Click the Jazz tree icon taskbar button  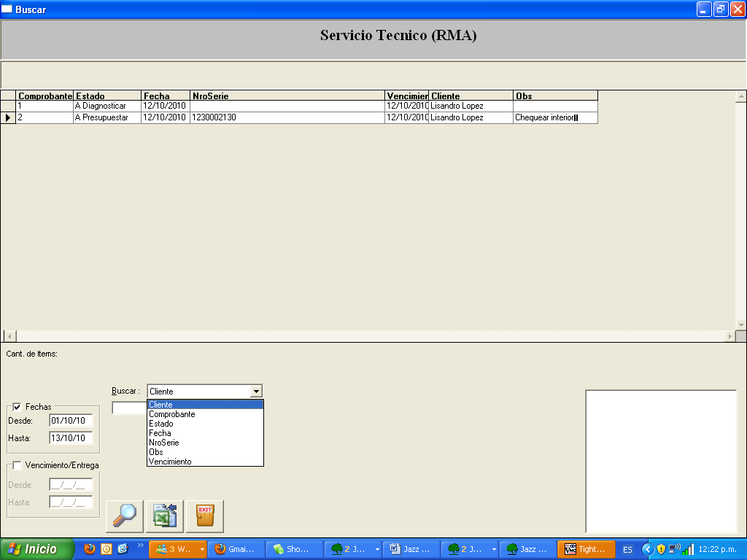[527, 549]
